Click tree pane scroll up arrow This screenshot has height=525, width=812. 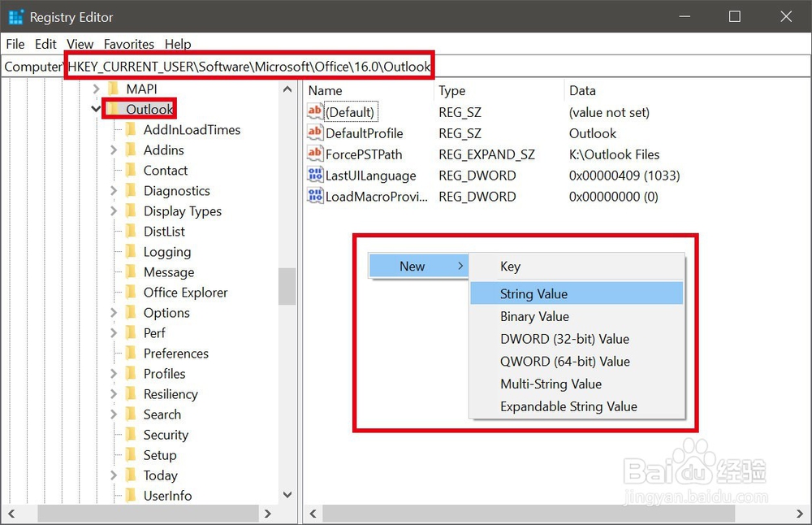click(x=287, y=89)
